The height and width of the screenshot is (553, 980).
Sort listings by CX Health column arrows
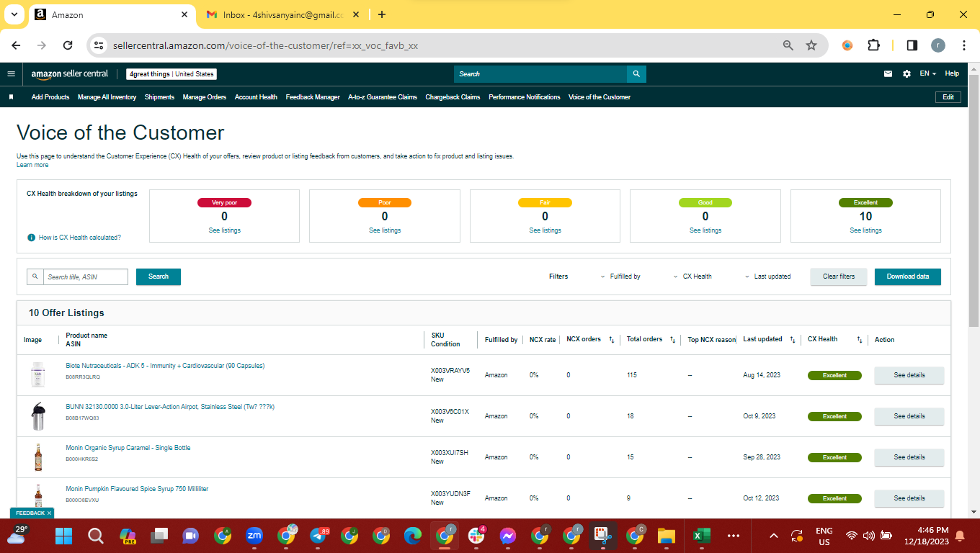(860, 339)
